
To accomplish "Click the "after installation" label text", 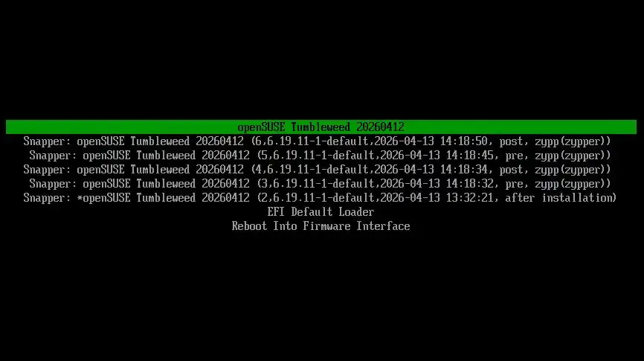I will point(558,198).
